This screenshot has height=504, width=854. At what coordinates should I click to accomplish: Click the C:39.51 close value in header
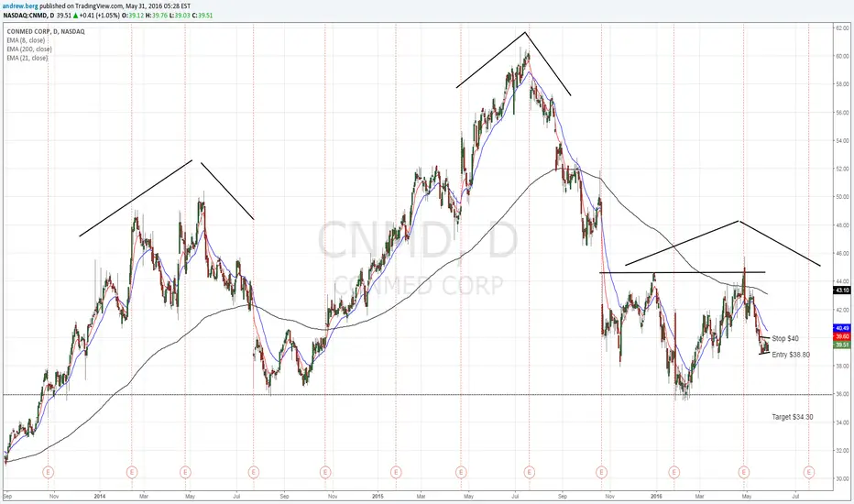tap(203, 16)
